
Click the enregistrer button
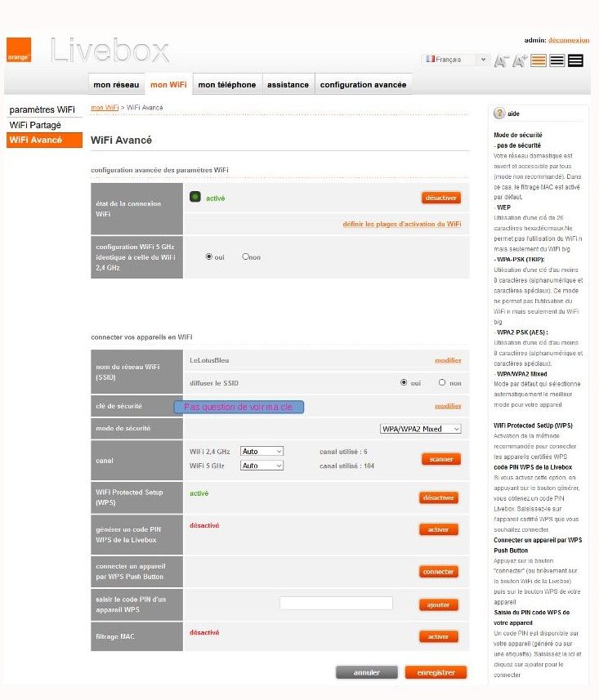(436, 672)
